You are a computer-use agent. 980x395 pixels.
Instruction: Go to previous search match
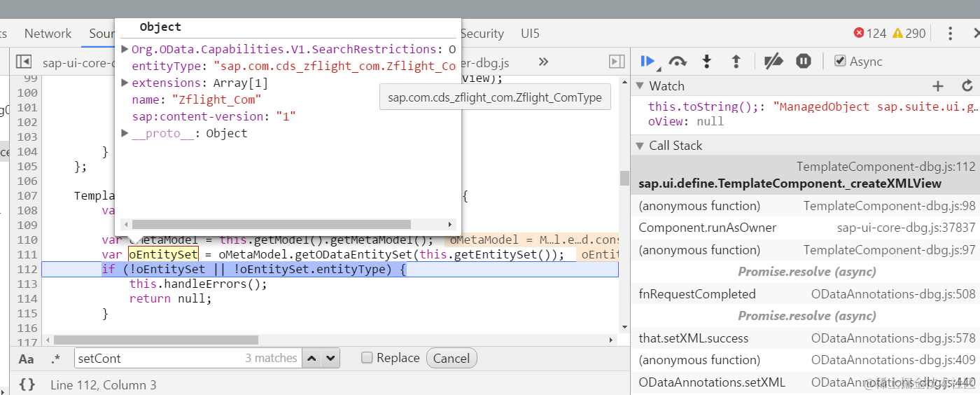[311, 358]
